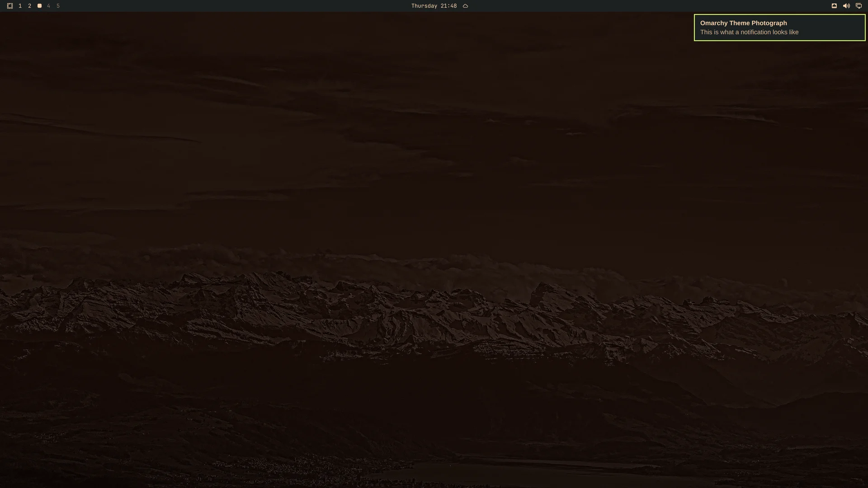Switch to workspace 4
This screenshot has width=868, height=488.
pos(48,6)
